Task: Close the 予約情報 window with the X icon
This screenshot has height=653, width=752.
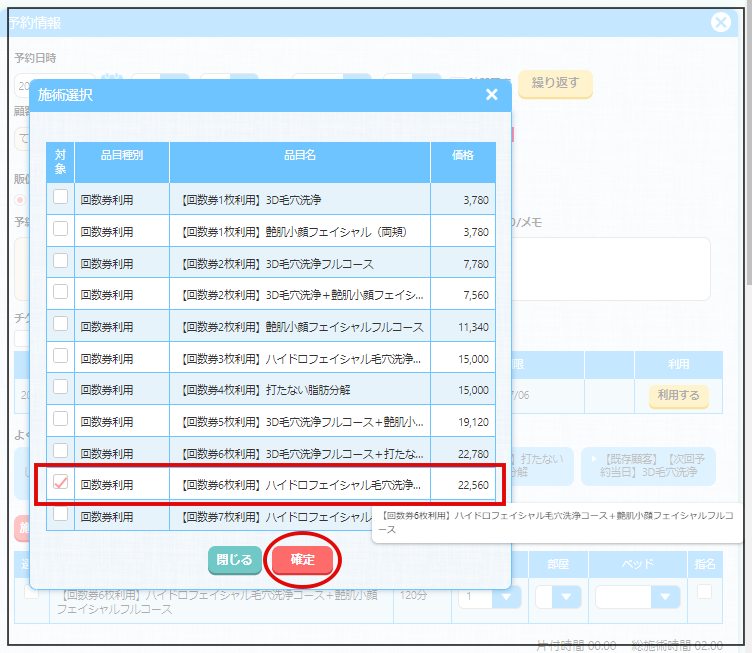Action: tap(720, 23)
